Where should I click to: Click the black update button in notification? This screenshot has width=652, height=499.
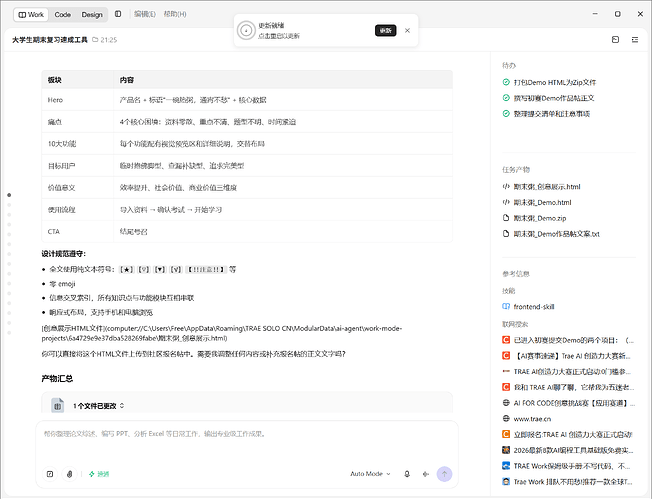coord(385,30)
